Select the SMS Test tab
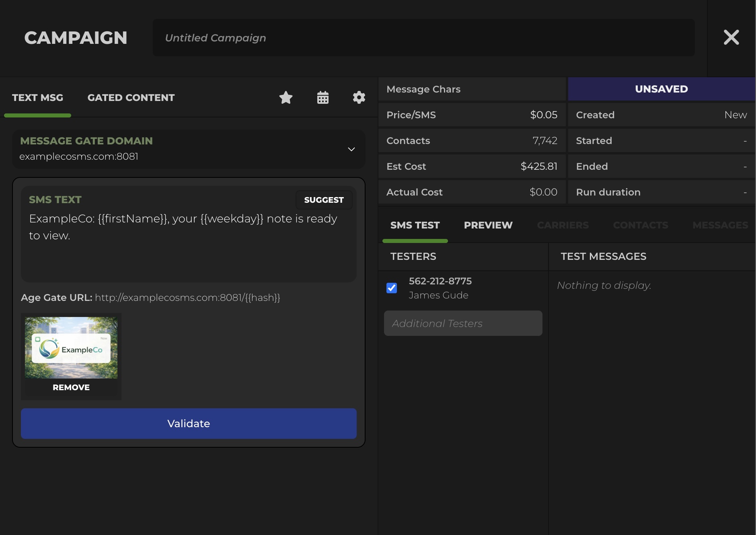Screen dimensions: 756x535 (x=415, y=225)
